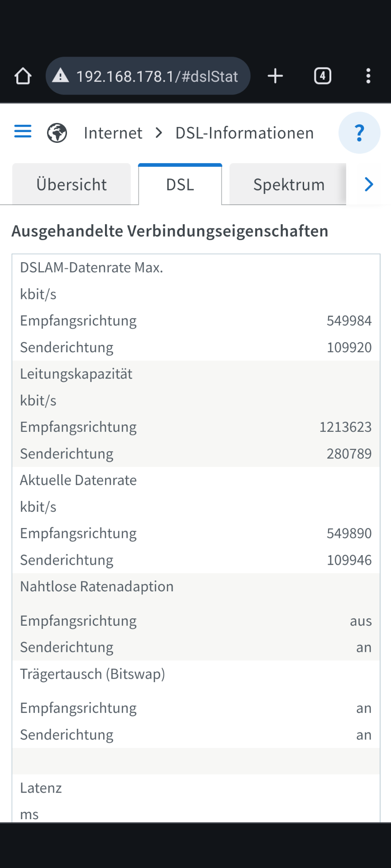This screenshot has height=868, width=391.
Task: Go to Internet breadcrumb link
Action: (x=113, y=133)
